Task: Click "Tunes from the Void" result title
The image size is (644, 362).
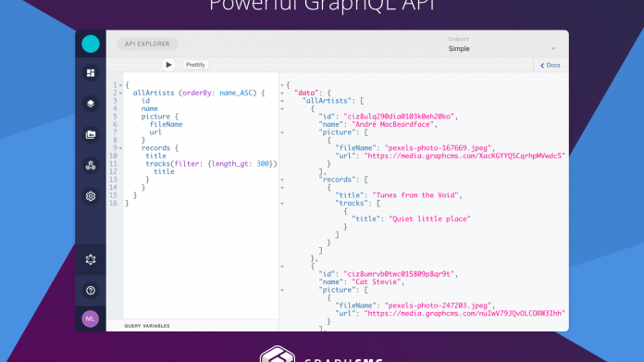Action: (415, 195)
